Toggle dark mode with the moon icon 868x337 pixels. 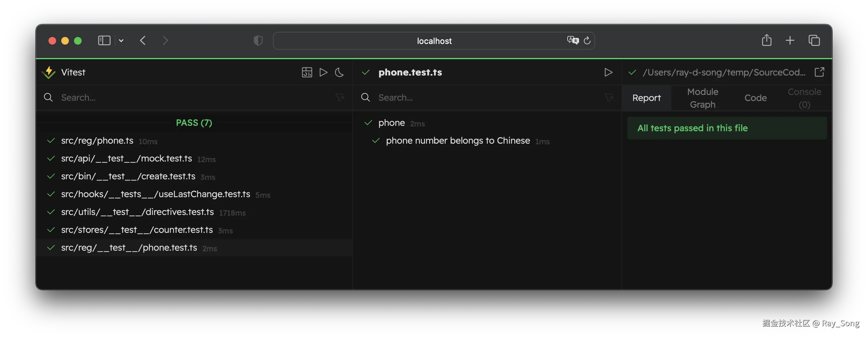(x=339, y=72)
